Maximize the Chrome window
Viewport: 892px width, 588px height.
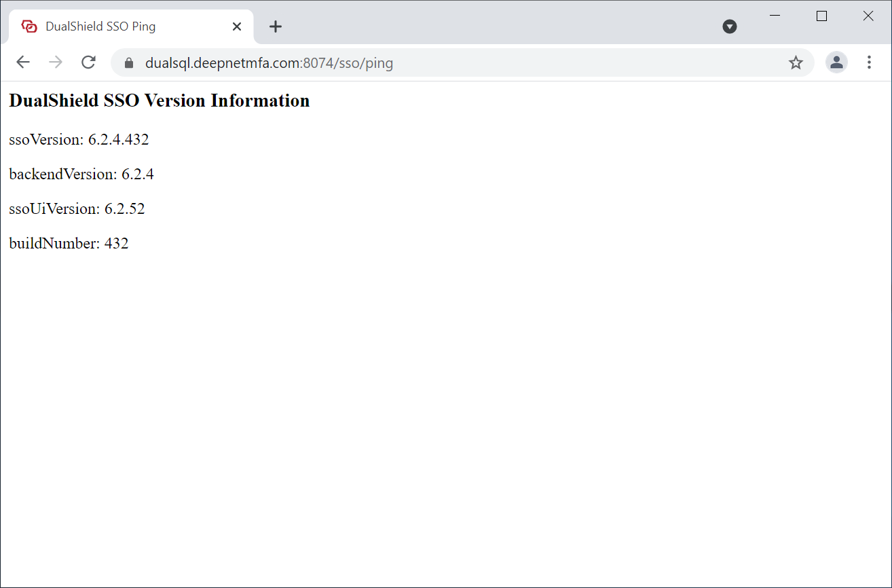821,16
